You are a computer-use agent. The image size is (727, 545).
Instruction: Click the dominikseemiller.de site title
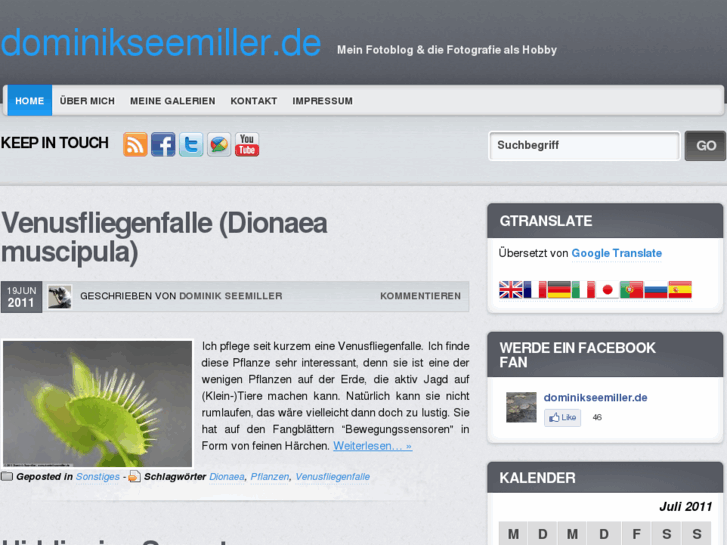(160, 43)
